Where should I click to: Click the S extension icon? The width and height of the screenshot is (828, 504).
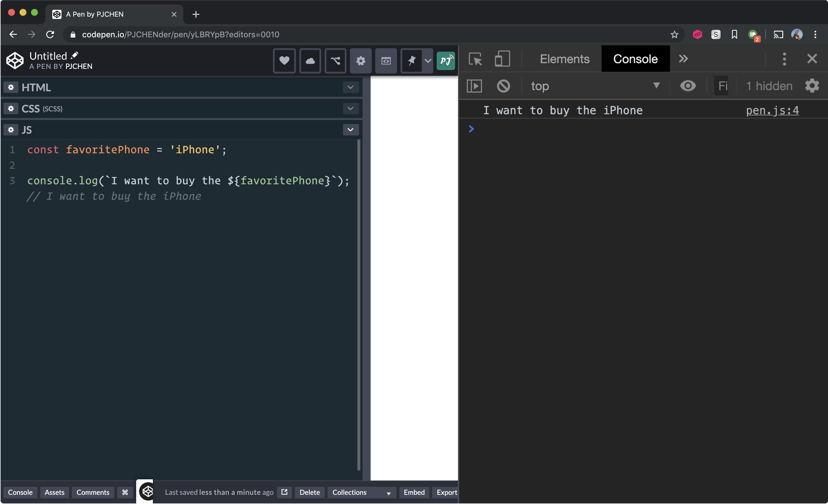715,34
